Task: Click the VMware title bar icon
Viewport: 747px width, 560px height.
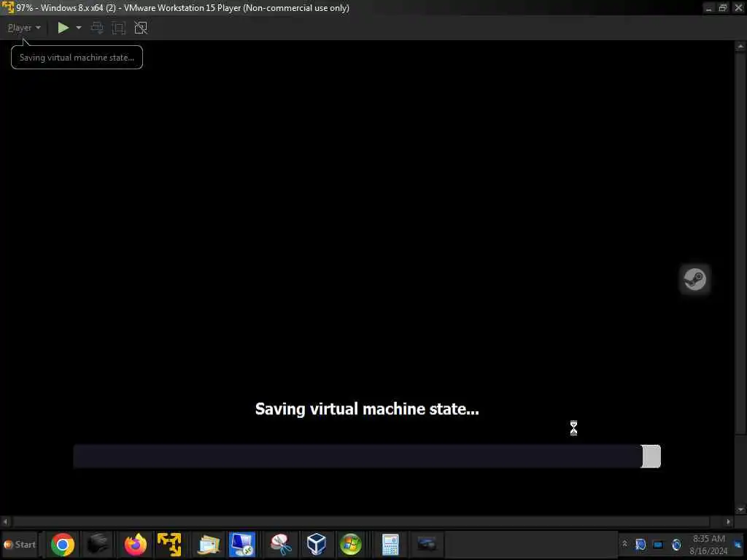Action: pyautogui.click(x=7, y=7)
